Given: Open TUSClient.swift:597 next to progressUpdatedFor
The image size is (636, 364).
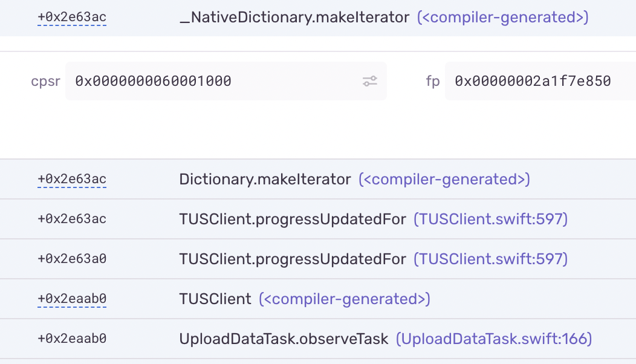Looking at the screenshot, I should [490, 219].
